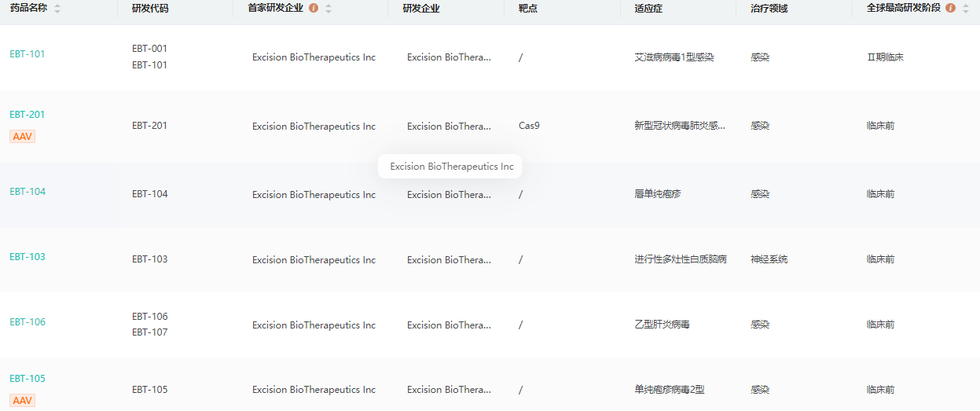Sort by 药品名称 column arrows

tap(57, 9)
